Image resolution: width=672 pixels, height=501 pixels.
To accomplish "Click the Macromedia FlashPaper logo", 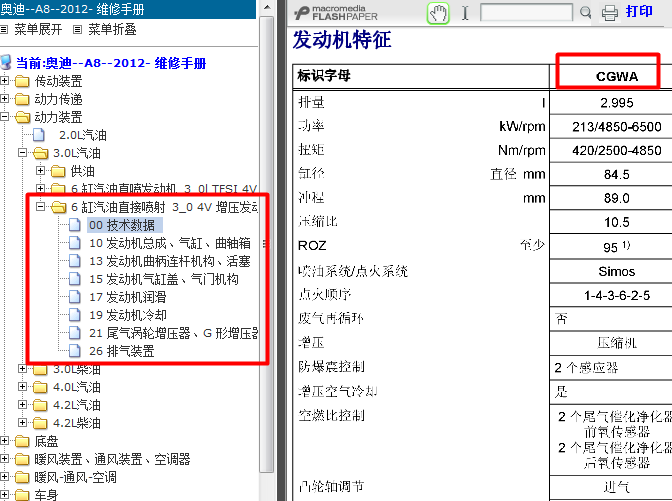I will click(x=336, y=13).
